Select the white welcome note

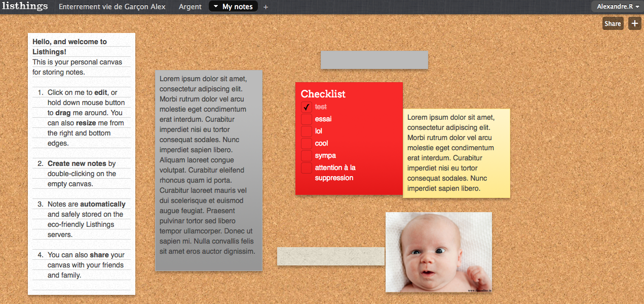coord(81,163)
